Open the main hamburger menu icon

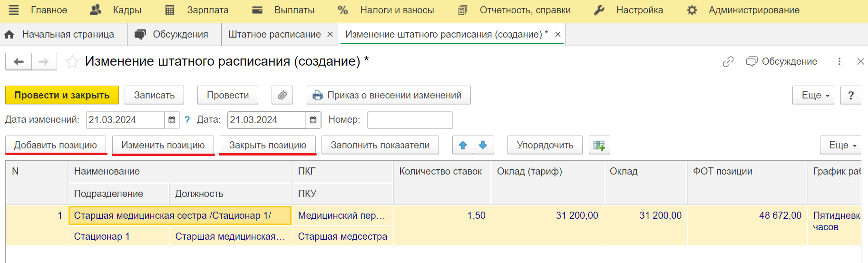point(14,10)
